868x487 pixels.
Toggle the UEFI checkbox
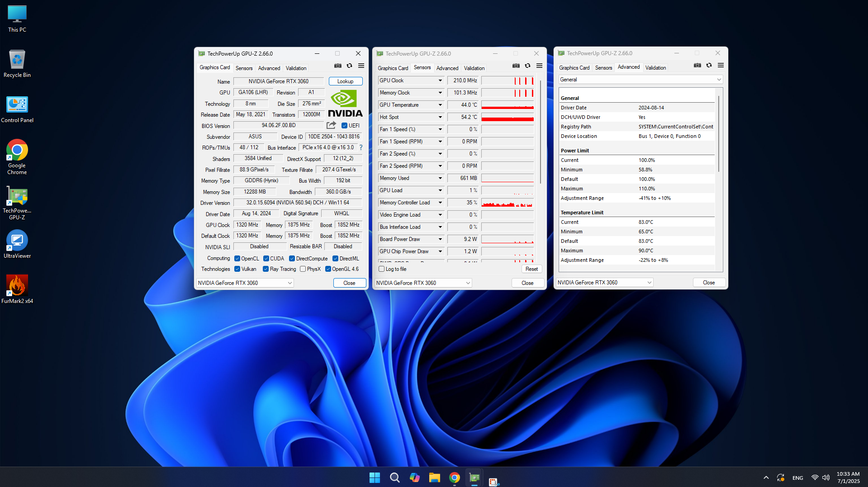pyautogui.click(x=344, y=126)
